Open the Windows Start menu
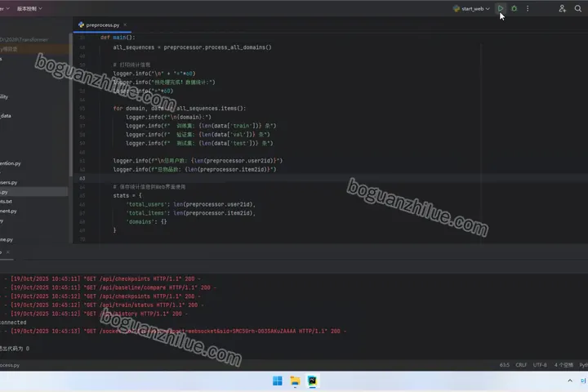The width and height of the screenshot is (588, 392). 278,381
